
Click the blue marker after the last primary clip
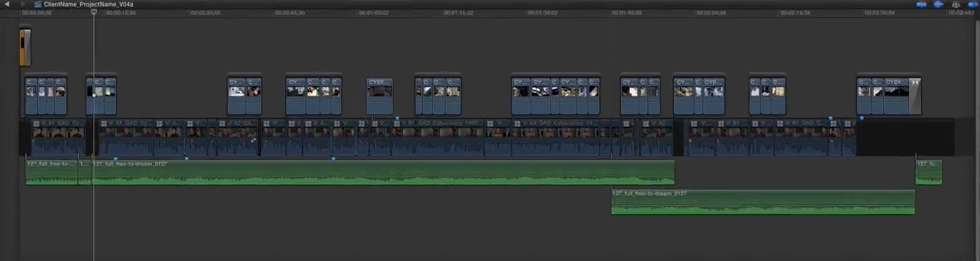[x=862, y=118]
